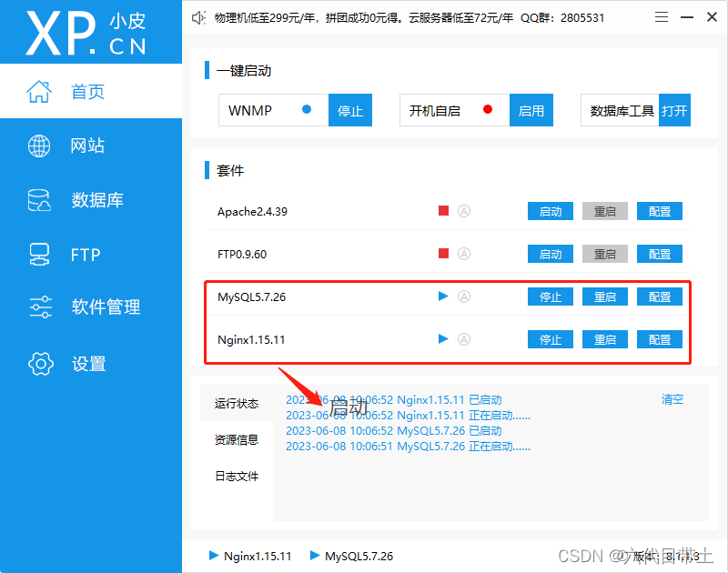Click FTP0.9.60 red stopped status icon
This screenshot has height=573, width=728.
(x=443, y=254)
